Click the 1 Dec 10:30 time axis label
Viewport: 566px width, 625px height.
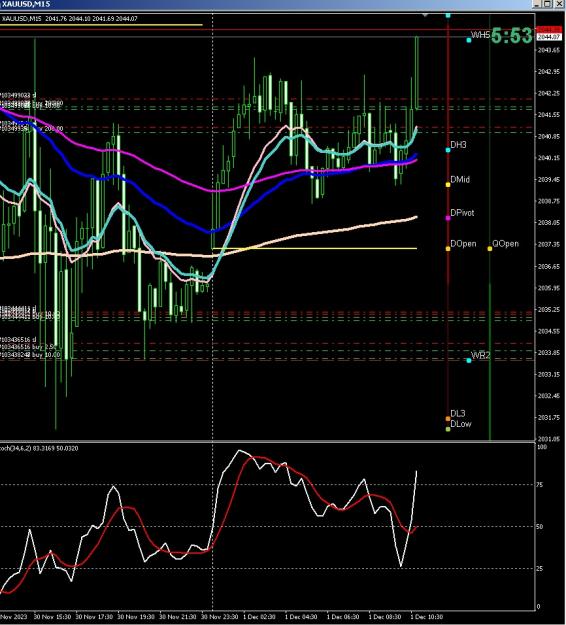[x=426, y=617]
